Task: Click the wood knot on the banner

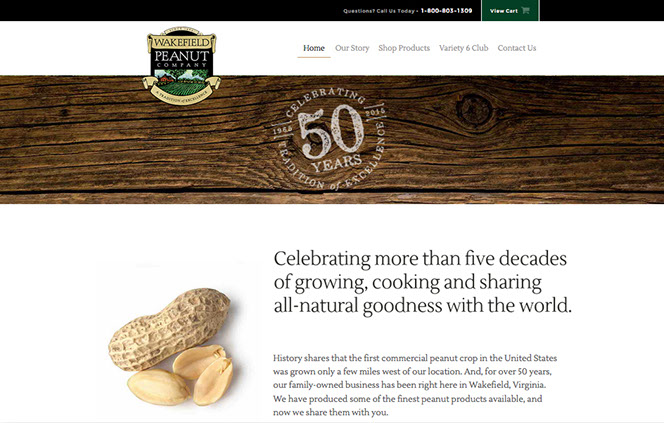Action: coord(474,111)
